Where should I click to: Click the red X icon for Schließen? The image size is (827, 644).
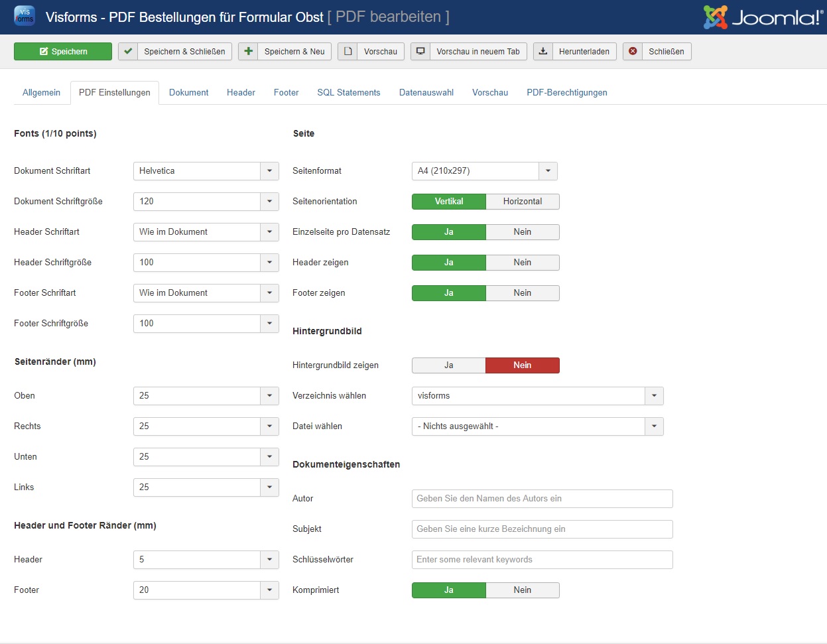pyautogui.click(x=633, y=52)
